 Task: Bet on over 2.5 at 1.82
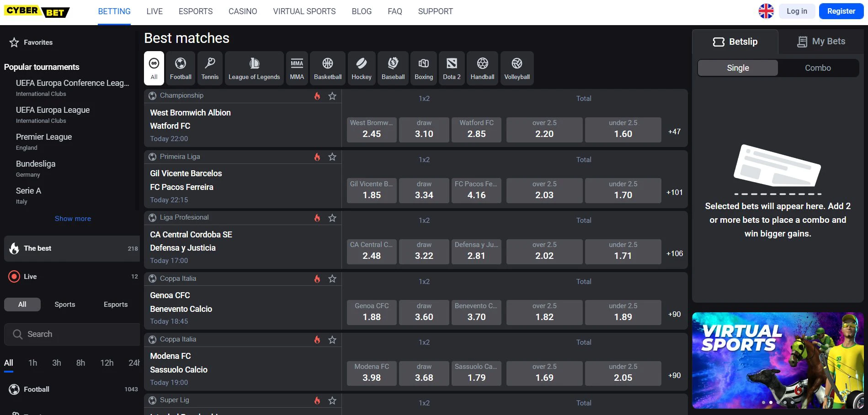[x=544, y=312]
